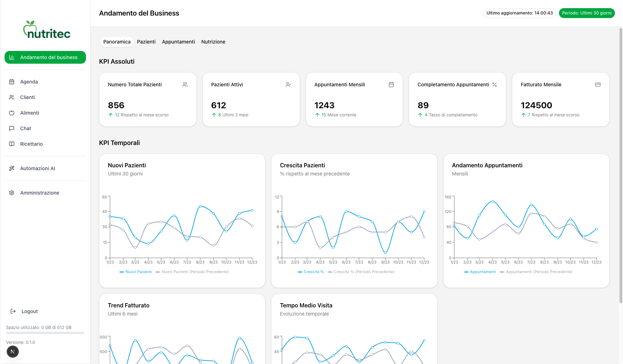Click the Tempo Medio Visita chart title
623x364 pixels.
(x=306, y=305)
